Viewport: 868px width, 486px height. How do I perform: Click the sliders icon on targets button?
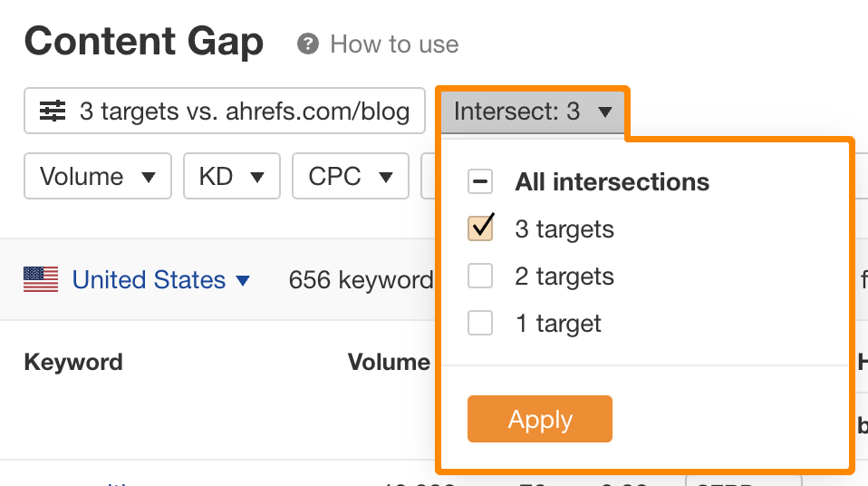click(53, 112)
